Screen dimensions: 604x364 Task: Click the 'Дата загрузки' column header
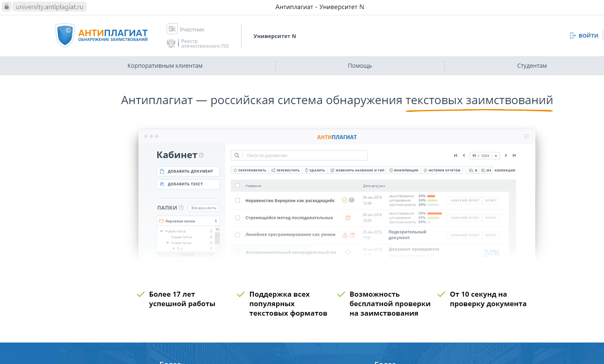point(374,186)
